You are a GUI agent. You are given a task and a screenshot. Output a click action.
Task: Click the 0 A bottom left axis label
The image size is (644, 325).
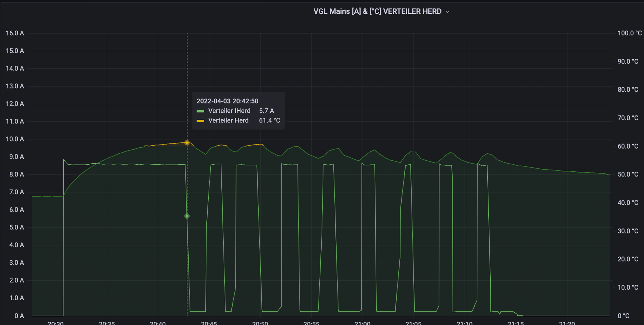(x=19, y=316)
